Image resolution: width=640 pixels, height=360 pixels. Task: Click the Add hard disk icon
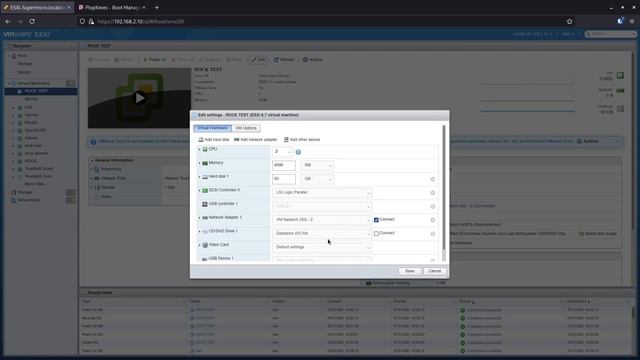click(x=200, y=140)
